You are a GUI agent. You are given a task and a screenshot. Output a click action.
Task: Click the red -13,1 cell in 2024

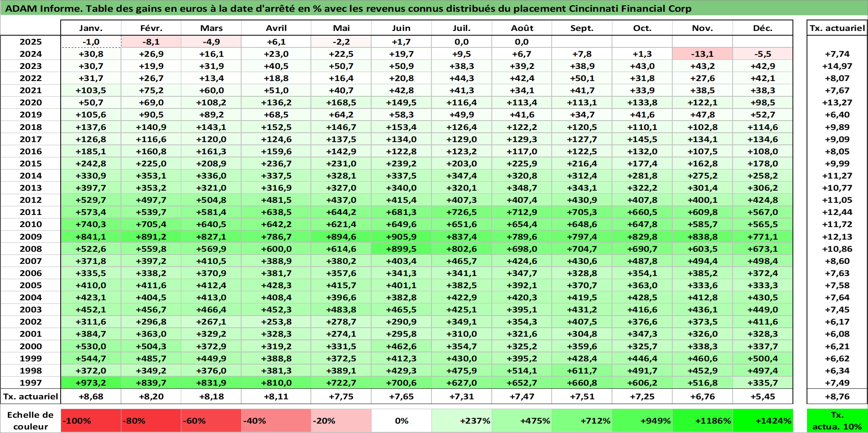pyautogui.click(x=703, y=54)
